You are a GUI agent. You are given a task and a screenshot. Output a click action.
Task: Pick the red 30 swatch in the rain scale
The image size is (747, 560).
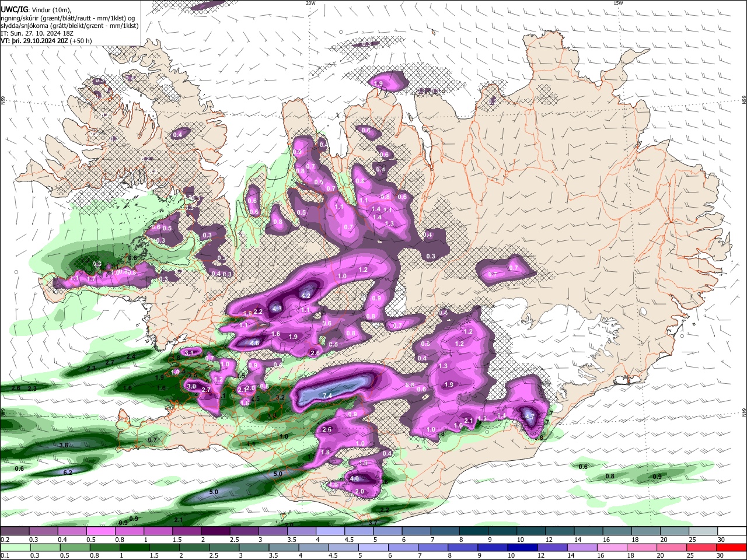[x=731, y=547]
